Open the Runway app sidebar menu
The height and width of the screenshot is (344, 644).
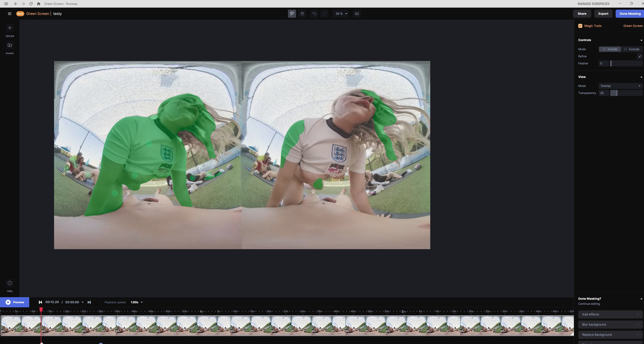pos(9,14)
